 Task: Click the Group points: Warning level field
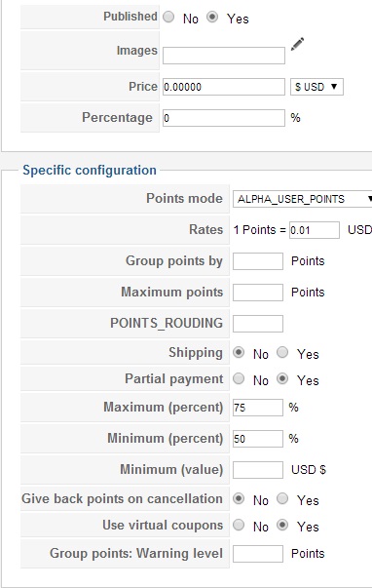(x=258, y=554)
